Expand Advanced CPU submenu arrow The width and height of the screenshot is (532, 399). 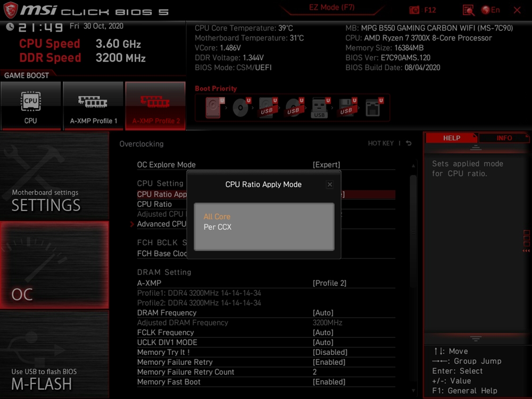coord(132,224)
